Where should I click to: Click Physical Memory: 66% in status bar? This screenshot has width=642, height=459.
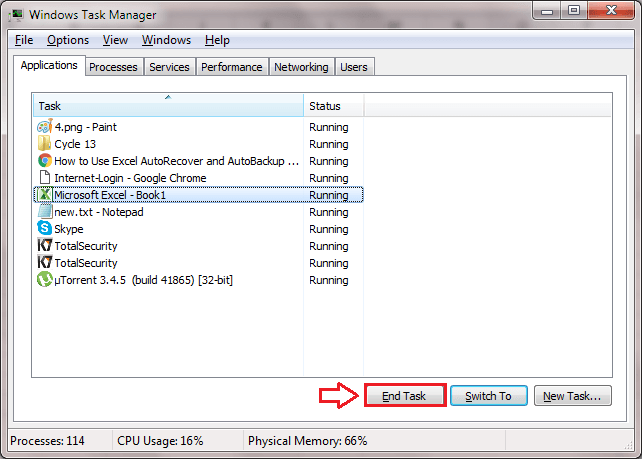click(x=307, y=441)
